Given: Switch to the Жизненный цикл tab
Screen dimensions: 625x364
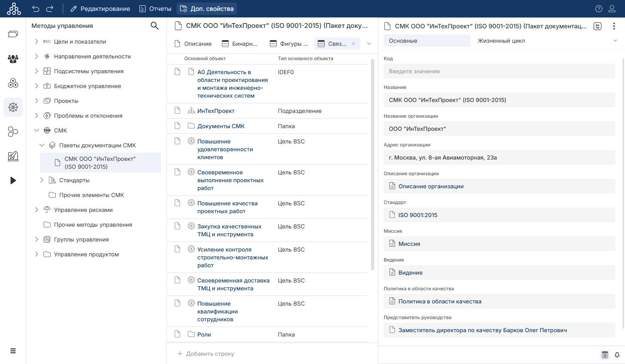Looking at the screenshot, I should pyautogui.click(x=501, y=41).
